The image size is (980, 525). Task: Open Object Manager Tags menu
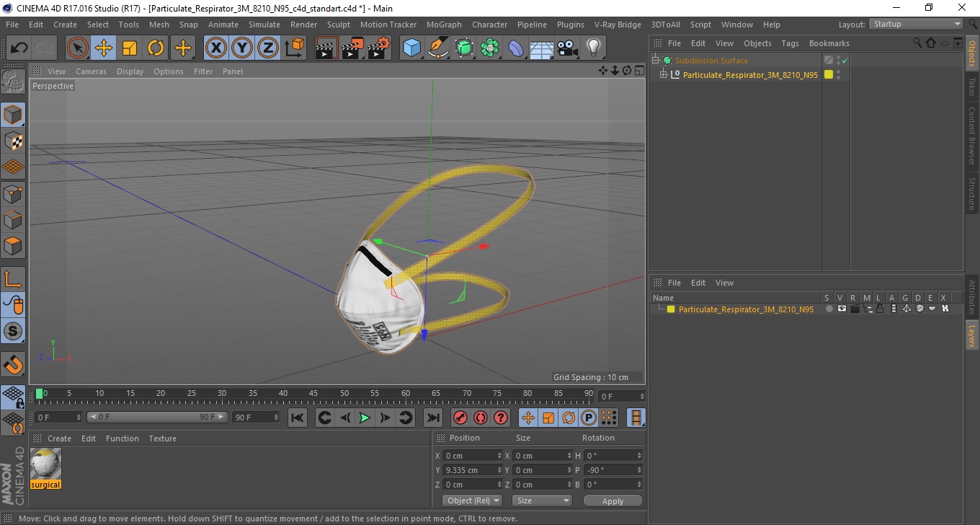[x=790, y=43]
